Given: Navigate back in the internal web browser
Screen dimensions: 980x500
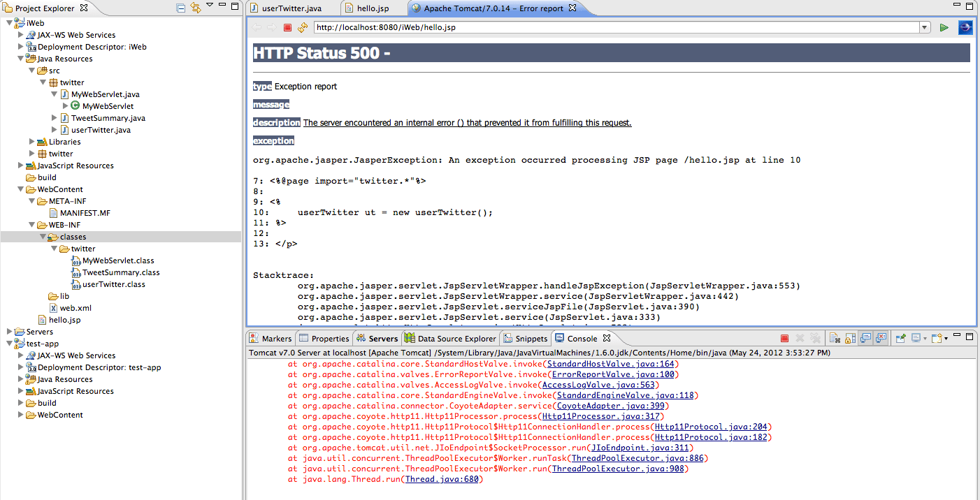Looking at the screenshot, I should coord(257,27).
